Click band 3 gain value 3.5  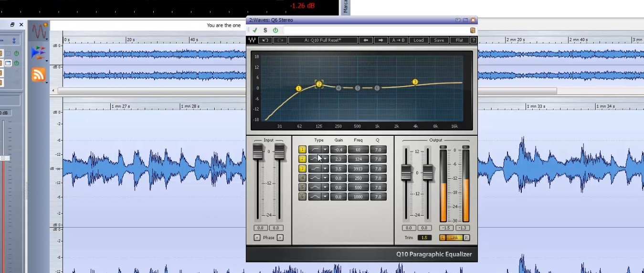[338, 168]
